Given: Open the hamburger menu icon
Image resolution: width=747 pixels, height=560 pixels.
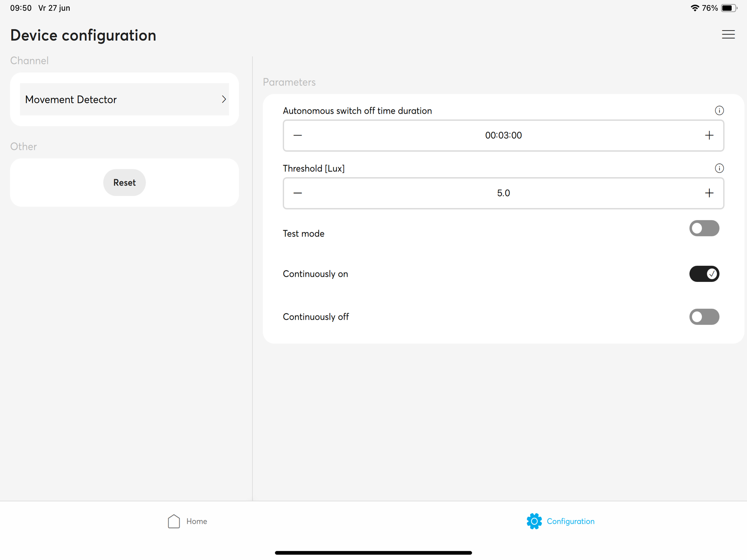Looking at the screenshot, I should [728, 34].
